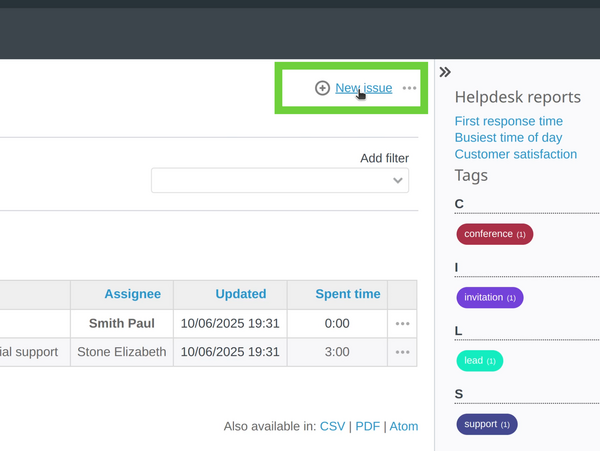The width and height of the screenshot is (600, 451).
Task: Open Busiest time of day report
Action: 508,138
